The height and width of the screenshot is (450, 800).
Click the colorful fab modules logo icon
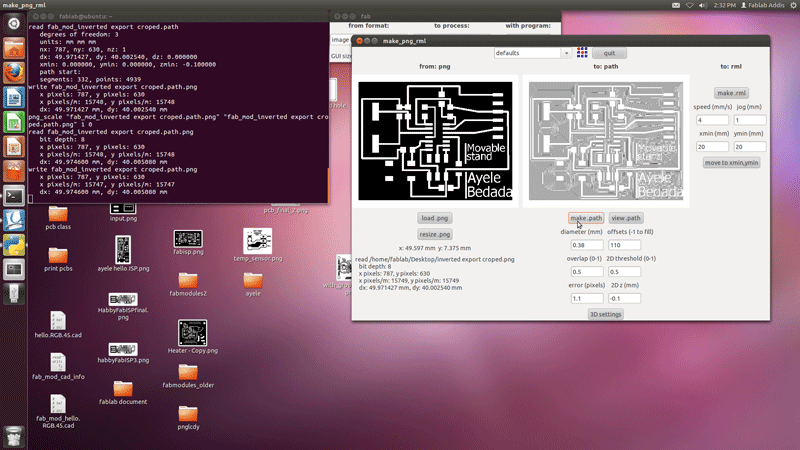pyautogui.click(x=581, y=53)
